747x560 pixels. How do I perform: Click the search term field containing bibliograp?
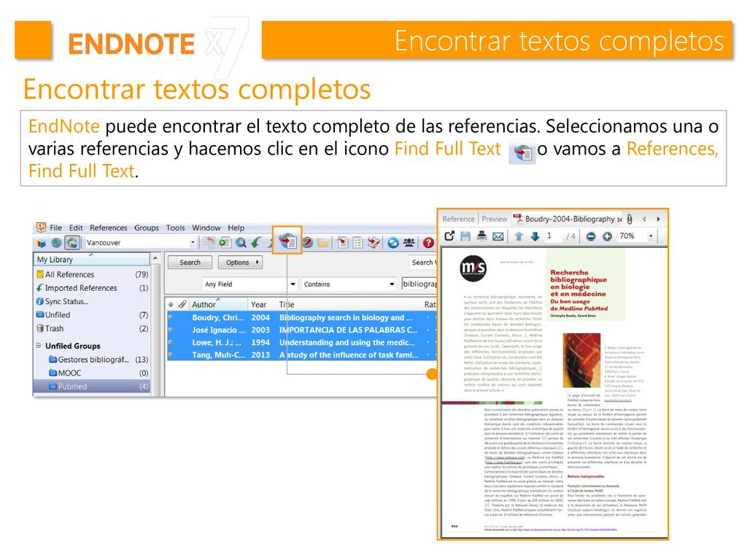(419, 284)
